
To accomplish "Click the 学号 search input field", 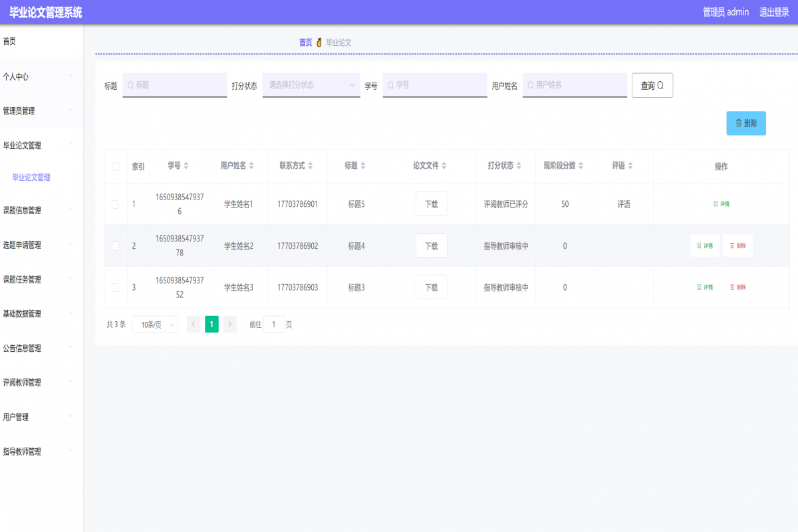I will click(435, 85).
